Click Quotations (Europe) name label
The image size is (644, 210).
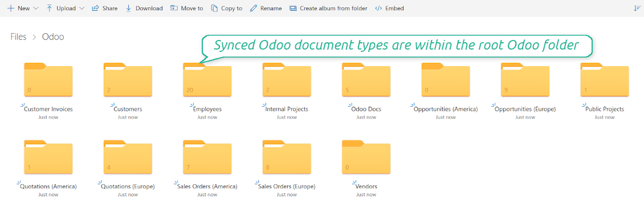coord(128,187)
